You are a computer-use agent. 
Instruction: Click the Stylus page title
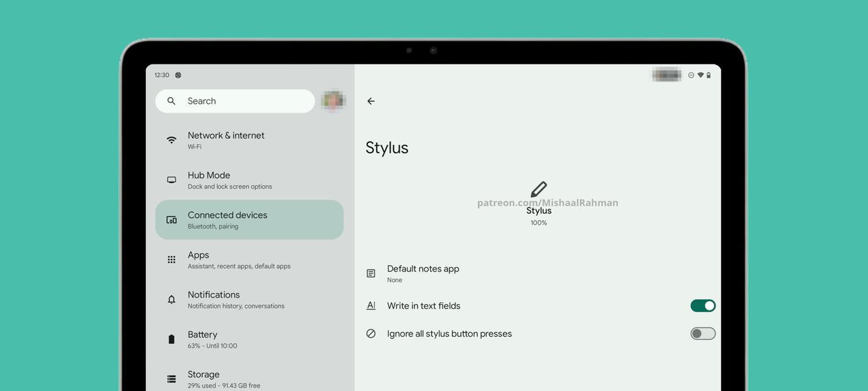[387, 148]
